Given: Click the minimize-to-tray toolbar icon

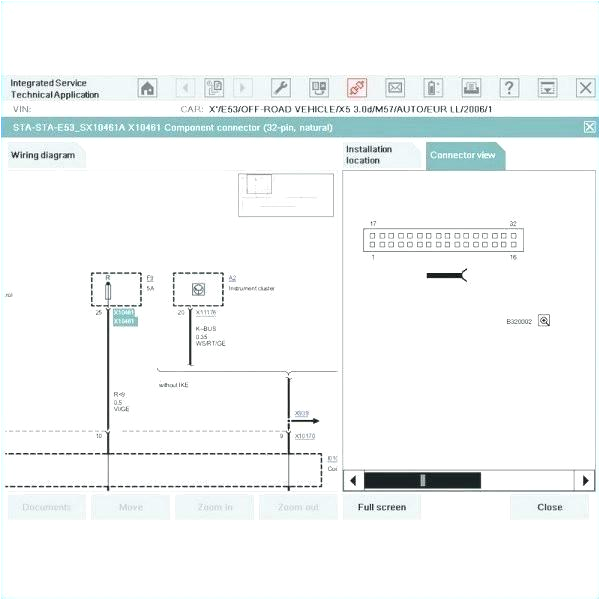Looking at the screenshot, I should (547, 88).
